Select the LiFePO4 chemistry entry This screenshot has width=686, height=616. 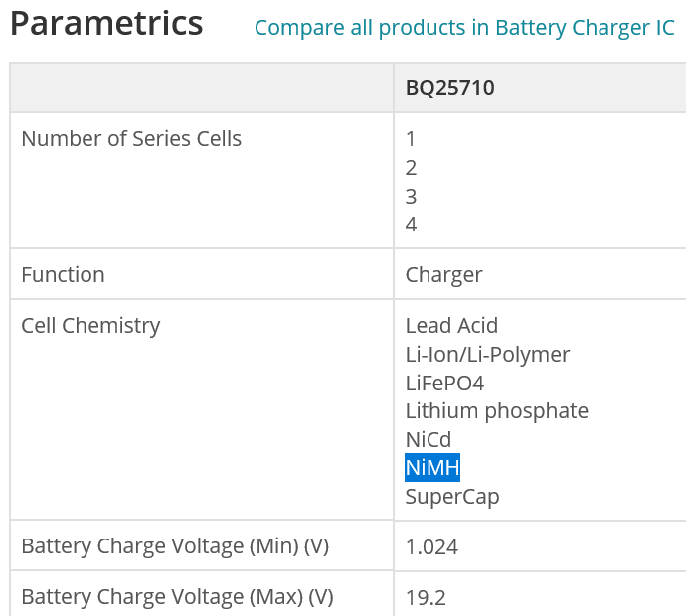[x=444, y=383]
